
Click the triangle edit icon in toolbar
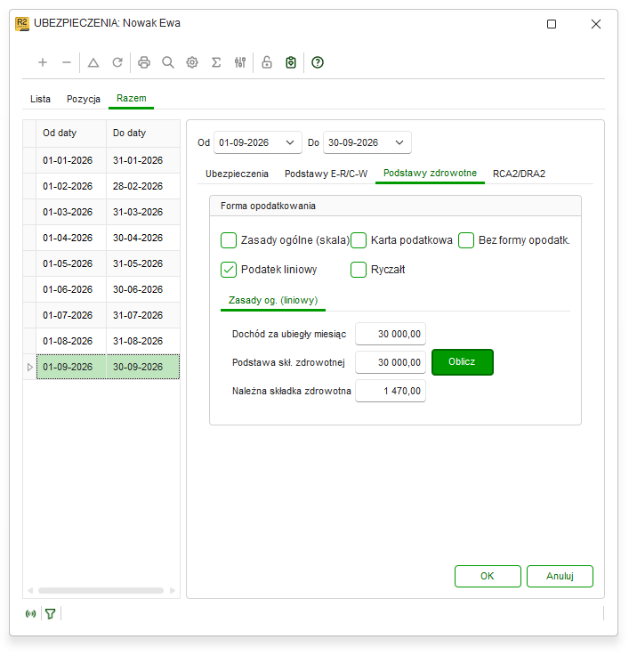tap(93, 62)
